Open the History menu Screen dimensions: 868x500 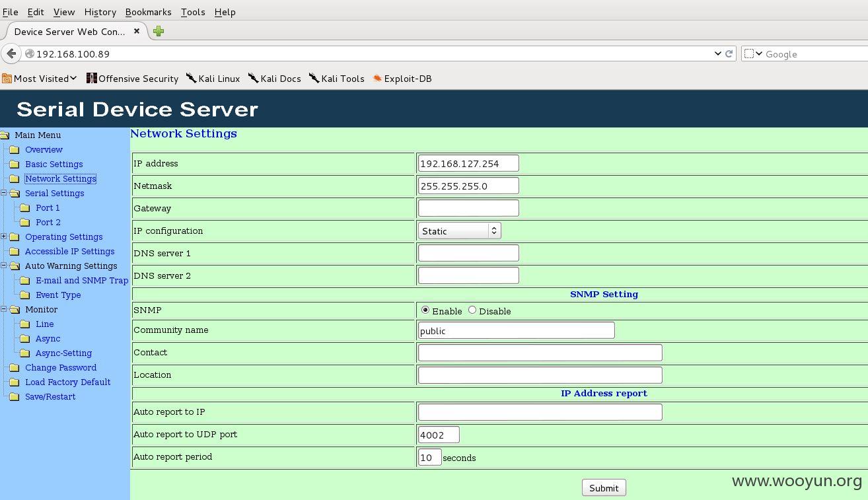click(100, 12)
